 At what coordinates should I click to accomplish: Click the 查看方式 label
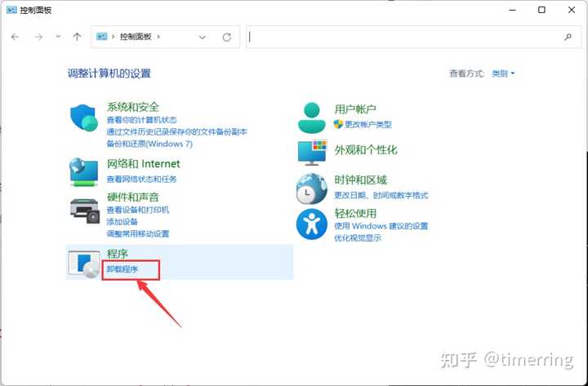coord(467,73)
